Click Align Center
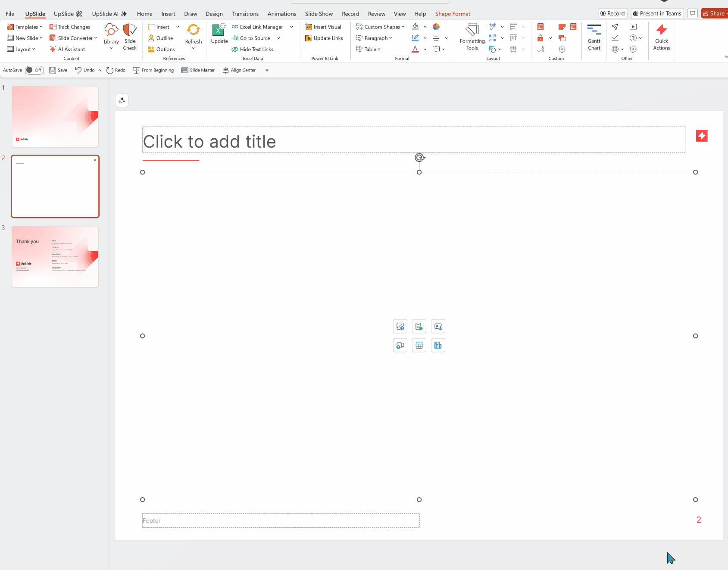The width and height of the screenshot is (728, 570). [239, 70]
